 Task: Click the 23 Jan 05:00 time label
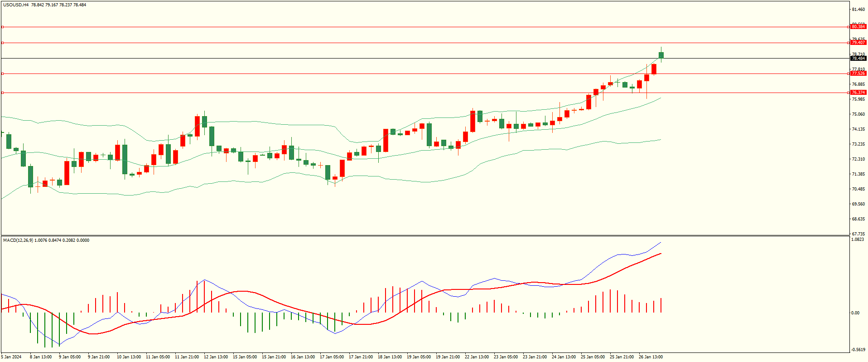click(x=506, y=357)
